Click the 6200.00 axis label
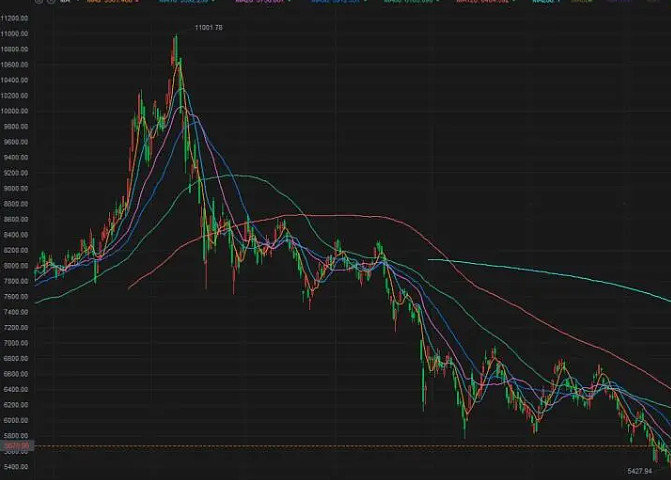Screen dimensions: 671x480 [16, 405]
